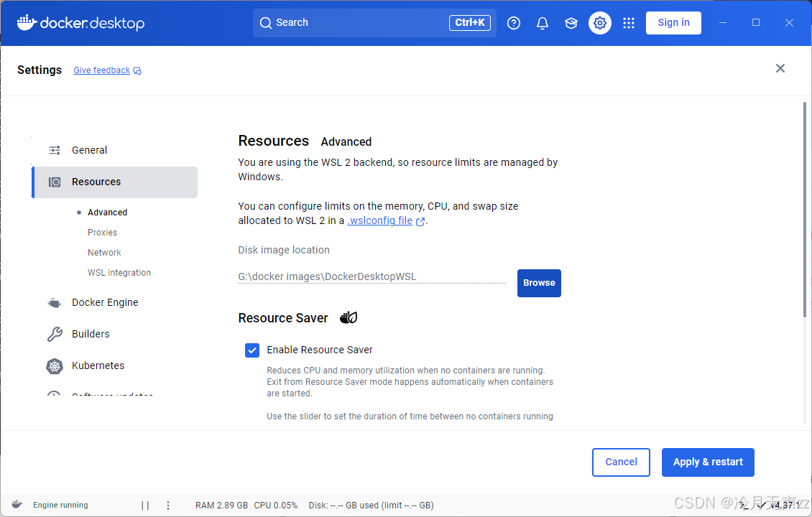Click the Resource Saver leaf icon
Image resolution: width=812 pixels, height=517 pixels.
click(x=349, y=317)
